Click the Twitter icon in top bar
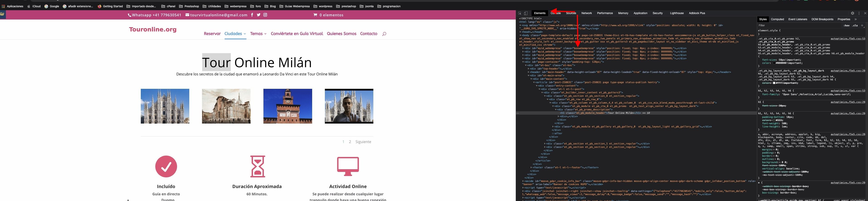 (x=258, y=15)
